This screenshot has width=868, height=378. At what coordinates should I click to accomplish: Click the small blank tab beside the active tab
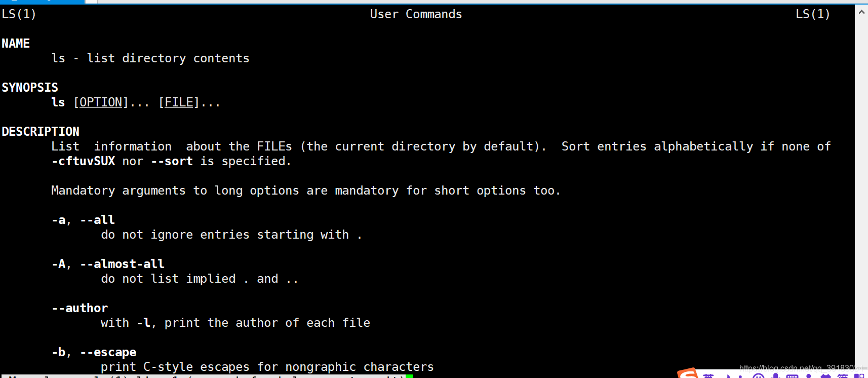coord(91,2)
